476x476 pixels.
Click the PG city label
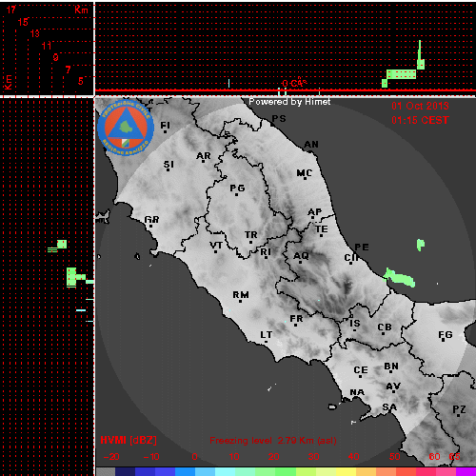[237, 188]
